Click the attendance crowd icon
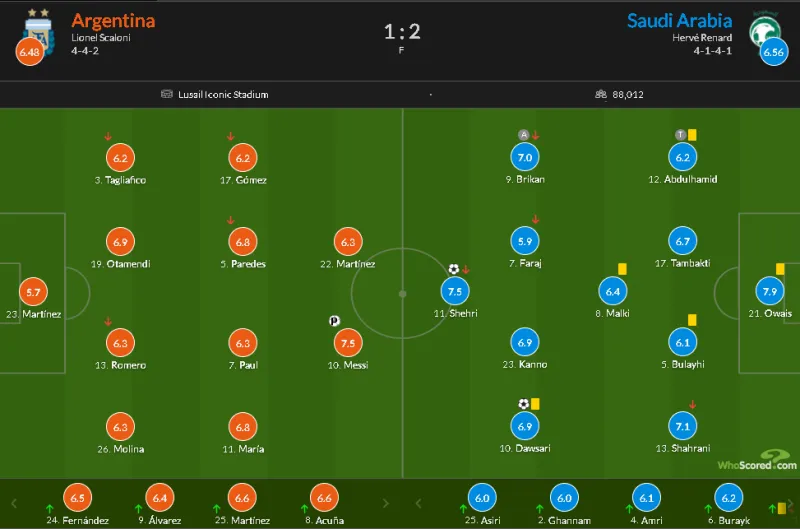Screen dimensions: 800x529 point(601,95)
